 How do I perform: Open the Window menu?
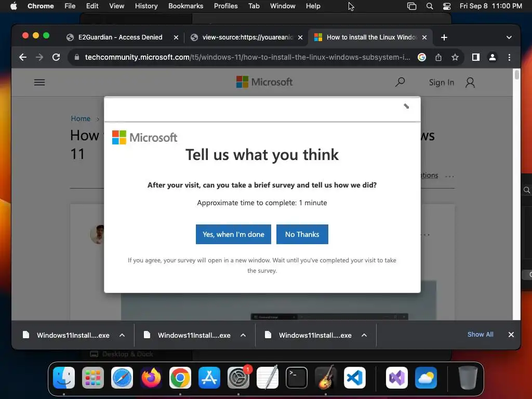[283, 6]
